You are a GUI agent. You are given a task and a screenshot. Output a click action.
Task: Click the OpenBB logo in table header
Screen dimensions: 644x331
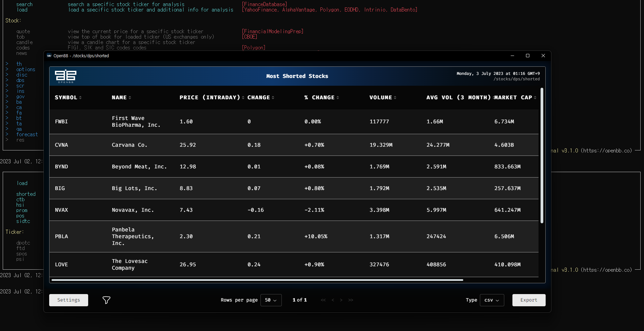(x=66, y=77)
